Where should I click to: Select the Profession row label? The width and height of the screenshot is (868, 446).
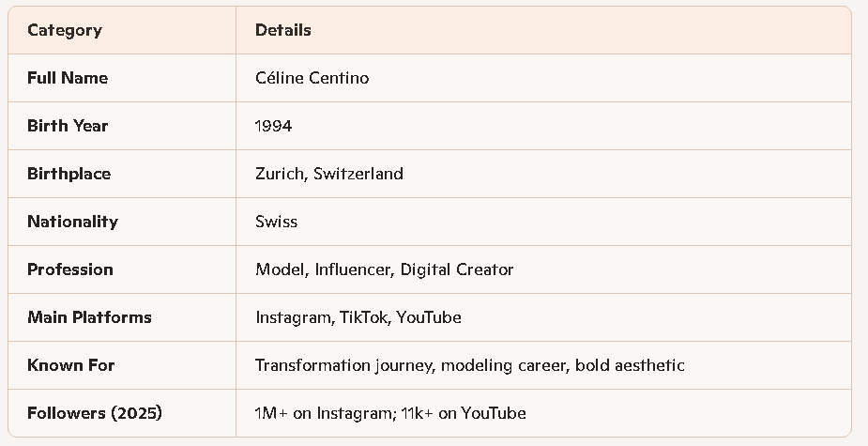(70, 269)
